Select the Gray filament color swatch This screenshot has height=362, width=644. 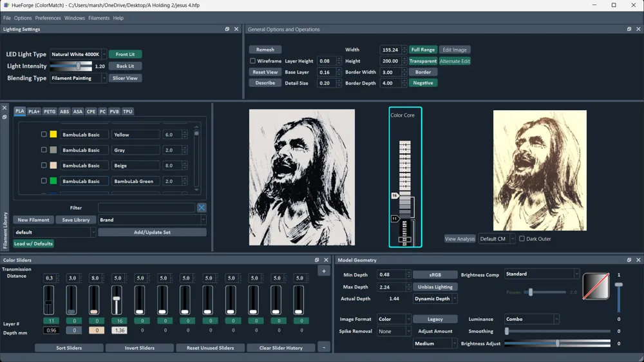tap(53, 150)
